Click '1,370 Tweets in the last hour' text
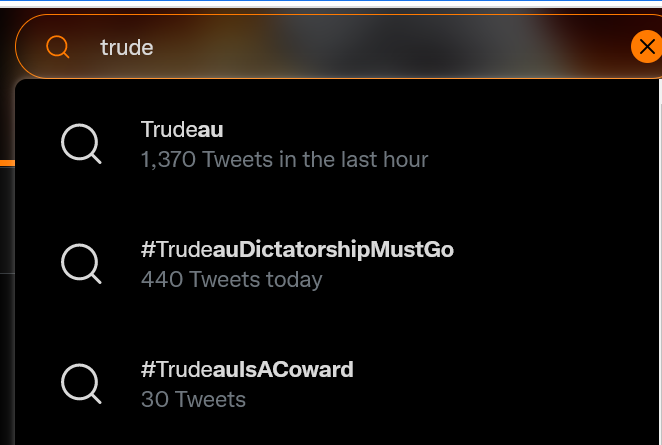662x445 pixels. 285,160
